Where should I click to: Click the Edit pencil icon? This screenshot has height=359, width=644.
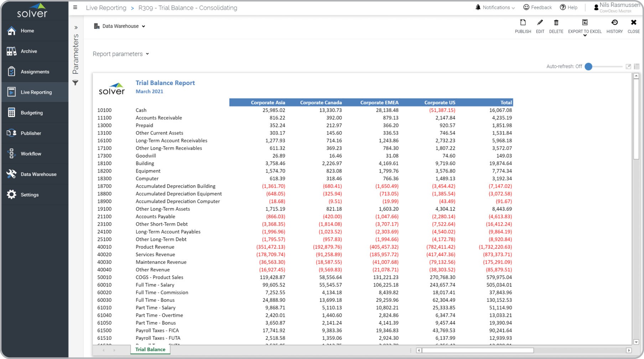540,23
